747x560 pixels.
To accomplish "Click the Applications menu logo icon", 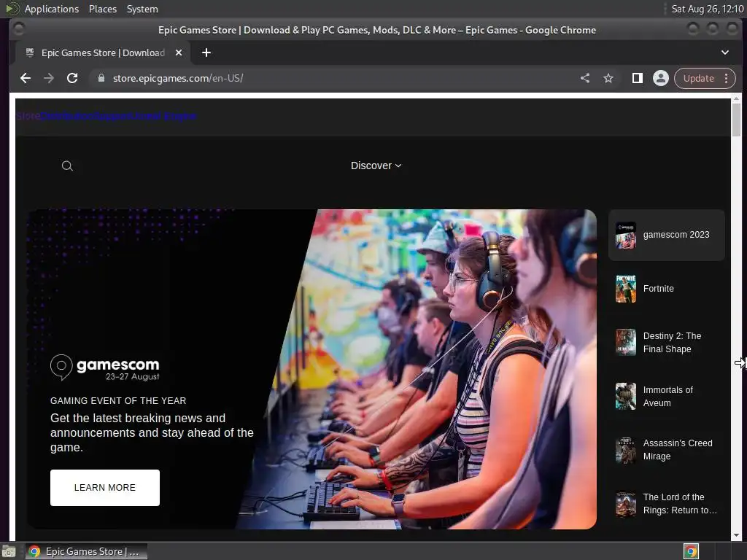I will (x=12, y=9).
